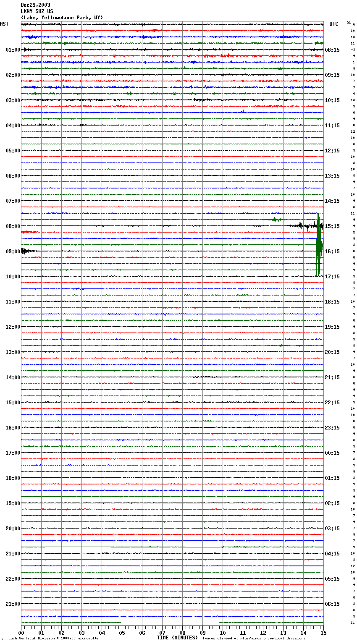Viewport: 357px width, 644px height.
Task: Click the 21:15 UTC time label
Action: (x=332, y=377)
